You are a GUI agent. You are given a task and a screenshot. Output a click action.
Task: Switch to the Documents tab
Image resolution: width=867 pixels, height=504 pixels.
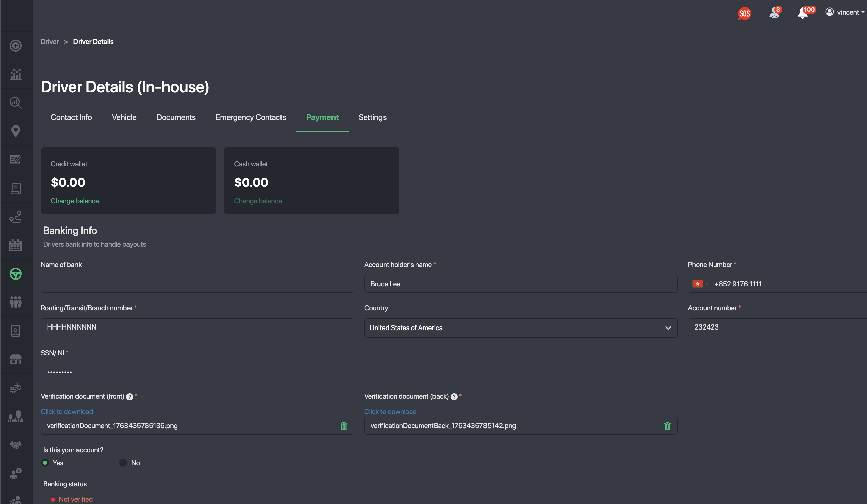pyautogui.click(x=176, y=117)
